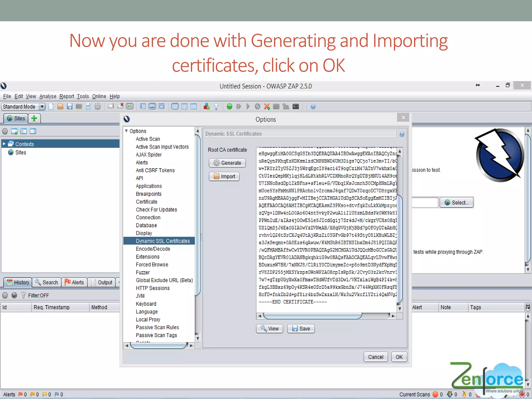
Task: Toggle break on all requests green circle
Action: tap(229, 107)
